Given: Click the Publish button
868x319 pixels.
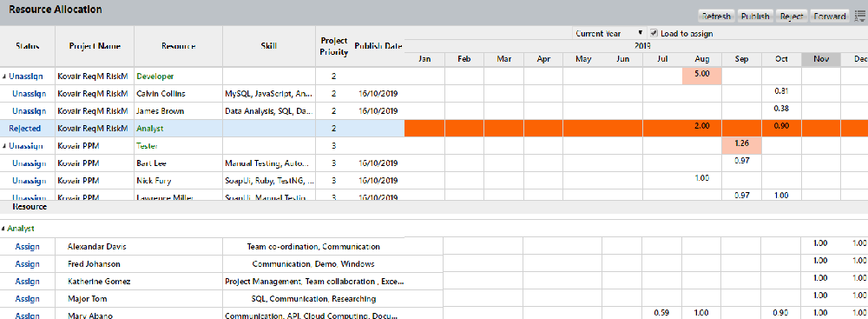Looking at the screenshot, I should click(x=755, y=17).
